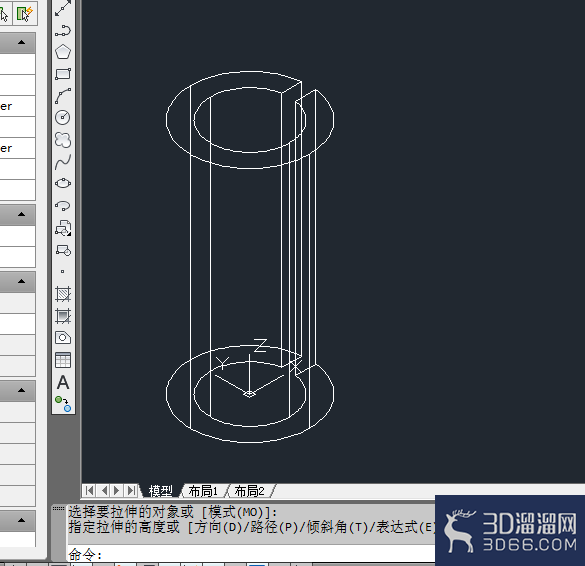Pick the Revision Cloud tool

[x=63, y=140]
